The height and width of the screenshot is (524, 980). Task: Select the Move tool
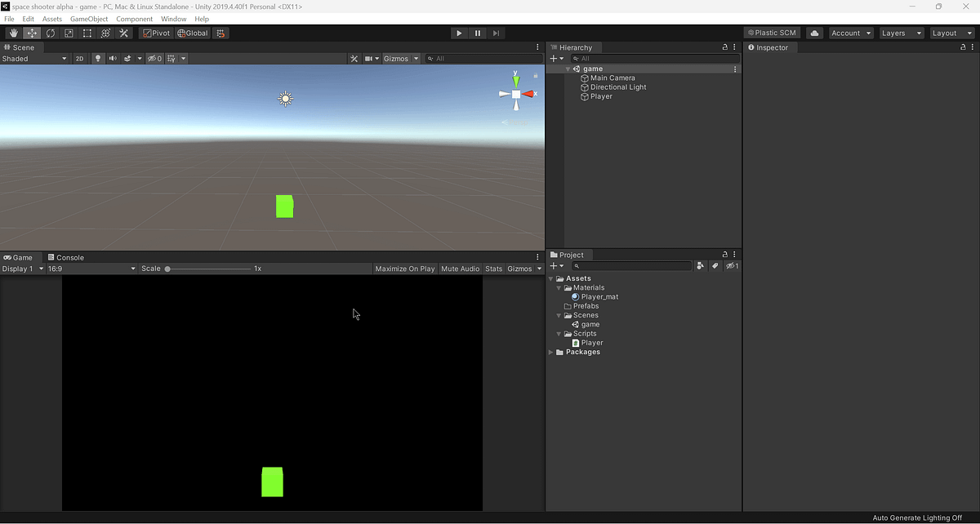(32, 33)
